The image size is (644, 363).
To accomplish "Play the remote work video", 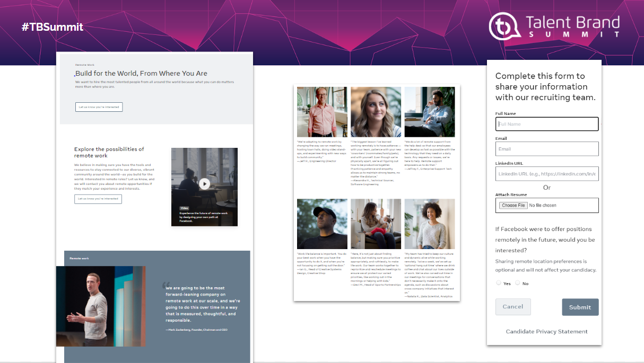I will pos(205,184).
